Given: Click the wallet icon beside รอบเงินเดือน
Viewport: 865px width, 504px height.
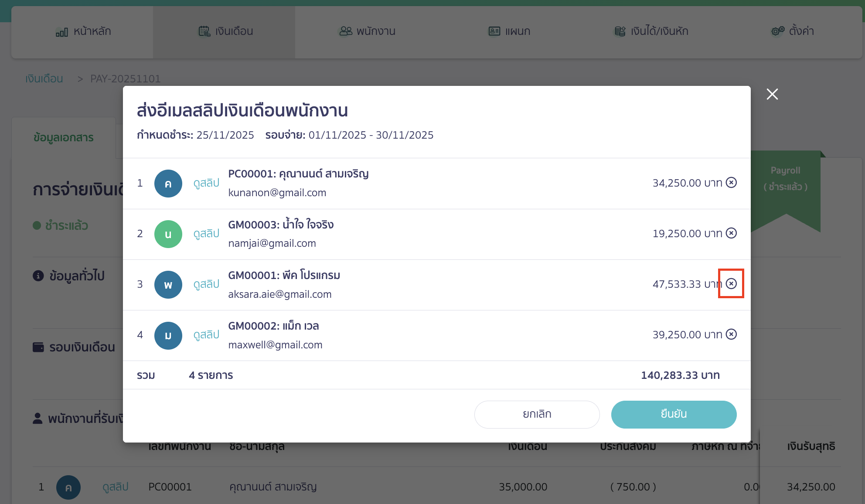Looking at the screenshot, I should [x=37, y=347].
